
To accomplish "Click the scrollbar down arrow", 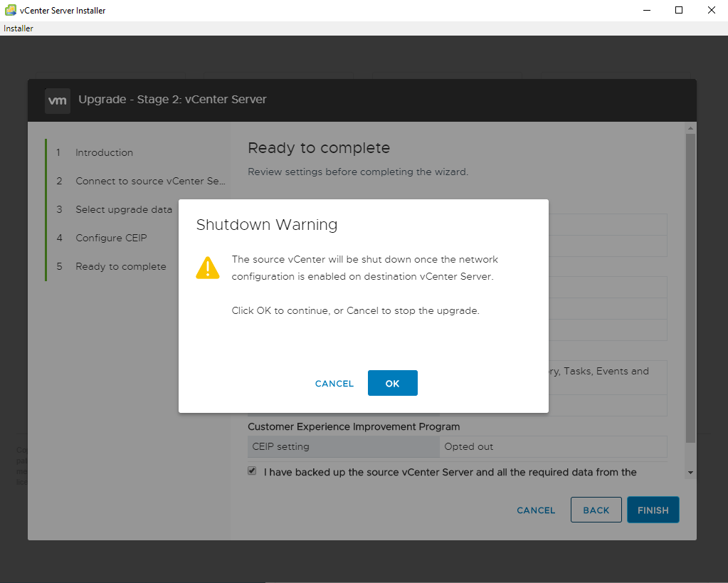I will 690,473.
